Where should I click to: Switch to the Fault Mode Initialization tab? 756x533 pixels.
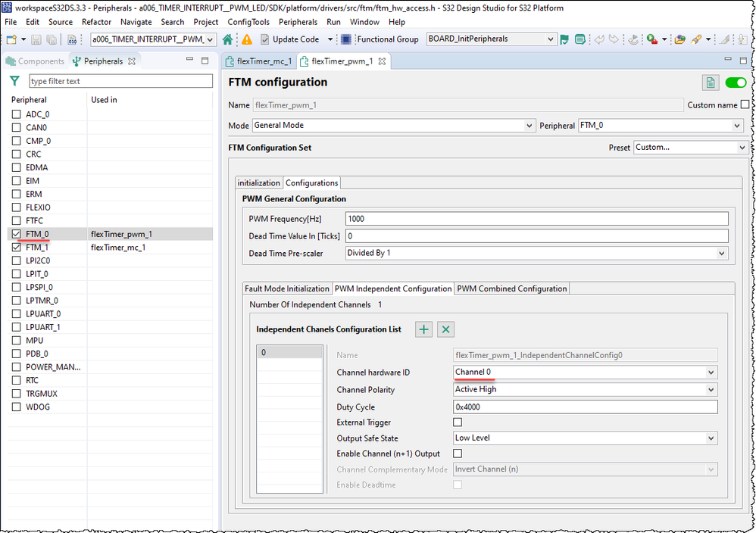(287, 288)
